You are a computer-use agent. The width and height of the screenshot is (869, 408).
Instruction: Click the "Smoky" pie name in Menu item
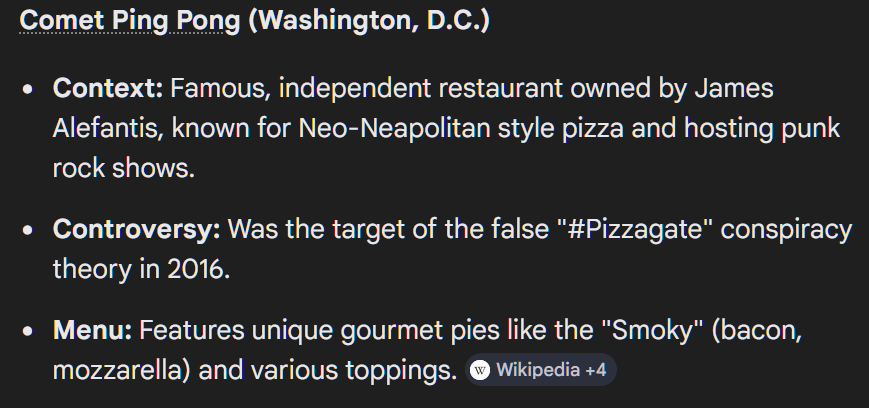[x=652, y=330]
